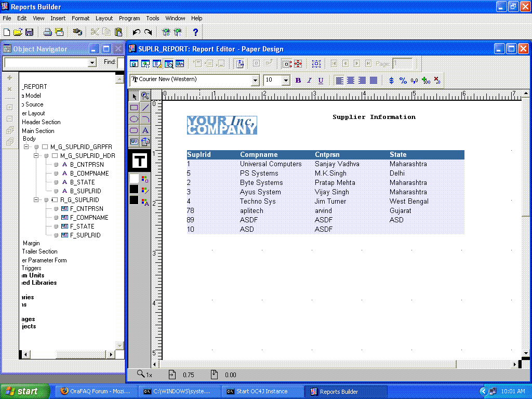Select the Arc drawing tool
The width and height of the screenshot is (532, 399).
tap(145, 119)
